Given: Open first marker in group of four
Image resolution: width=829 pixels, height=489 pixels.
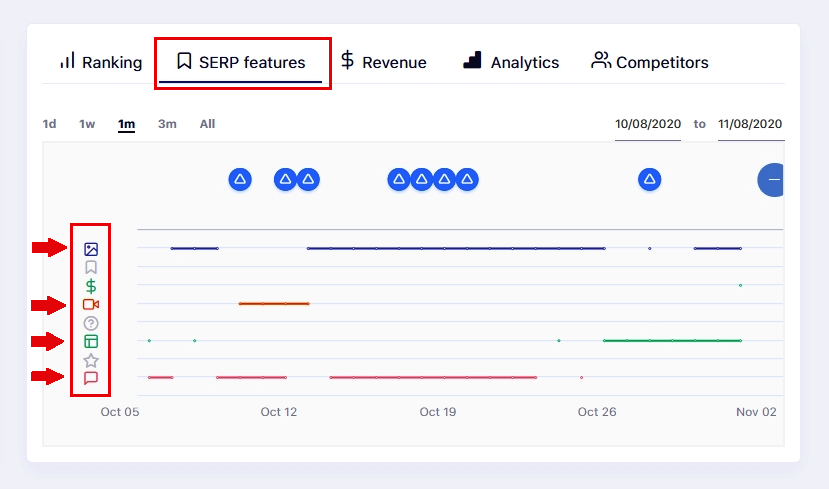Looking at the screenshot, I should click(399, 180).
